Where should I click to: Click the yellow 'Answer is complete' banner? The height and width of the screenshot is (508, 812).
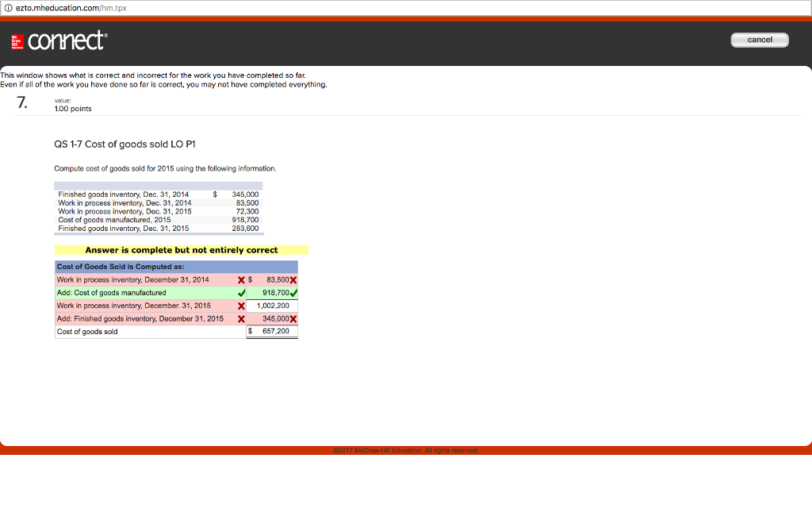coord(181,249)
